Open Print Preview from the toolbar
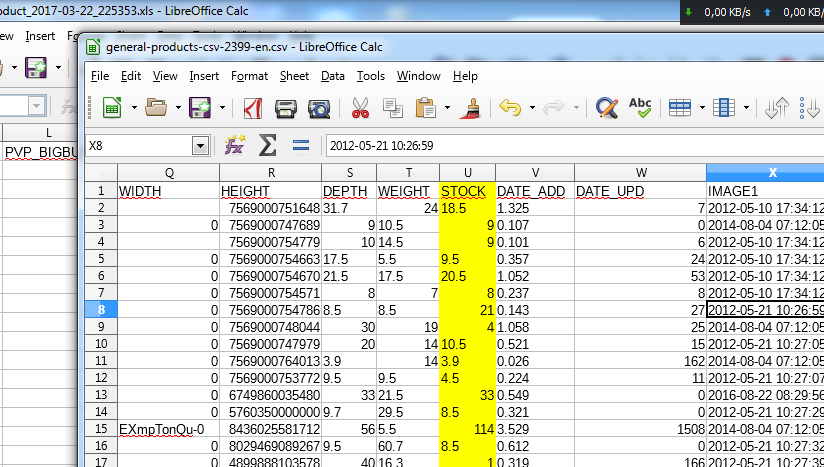 pyautogui.click(x=319, y=108)
